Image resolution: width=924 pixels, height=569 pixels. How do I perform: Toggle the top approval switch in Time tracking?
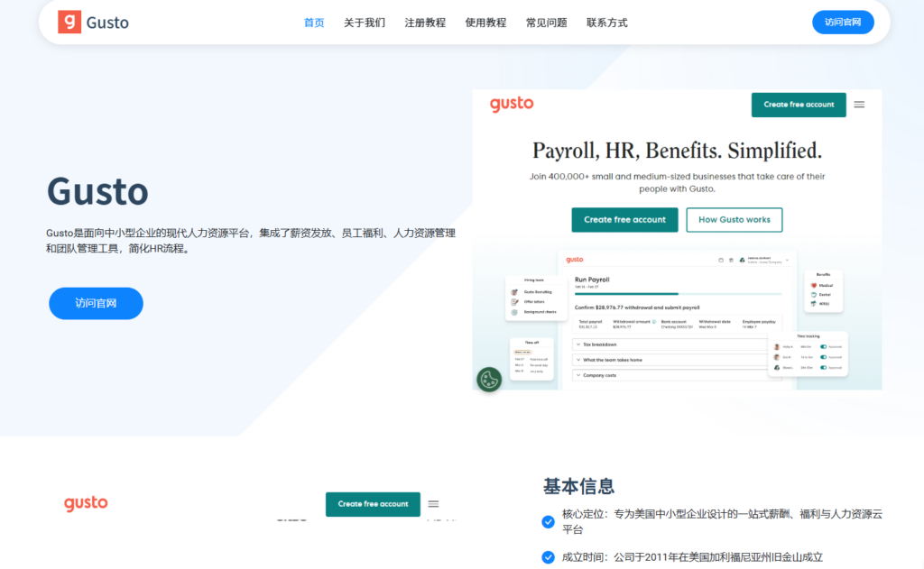coord(822,346)
